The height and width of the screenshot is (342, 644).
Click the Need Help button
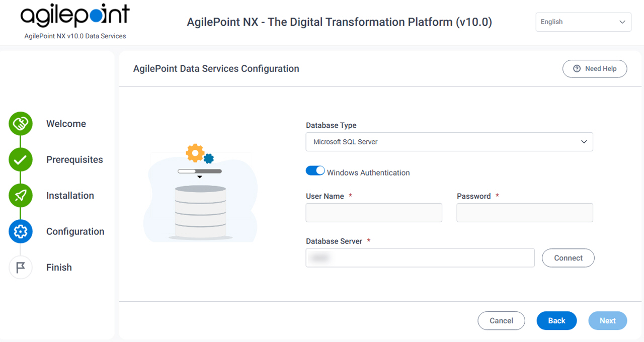click(595, 69)
